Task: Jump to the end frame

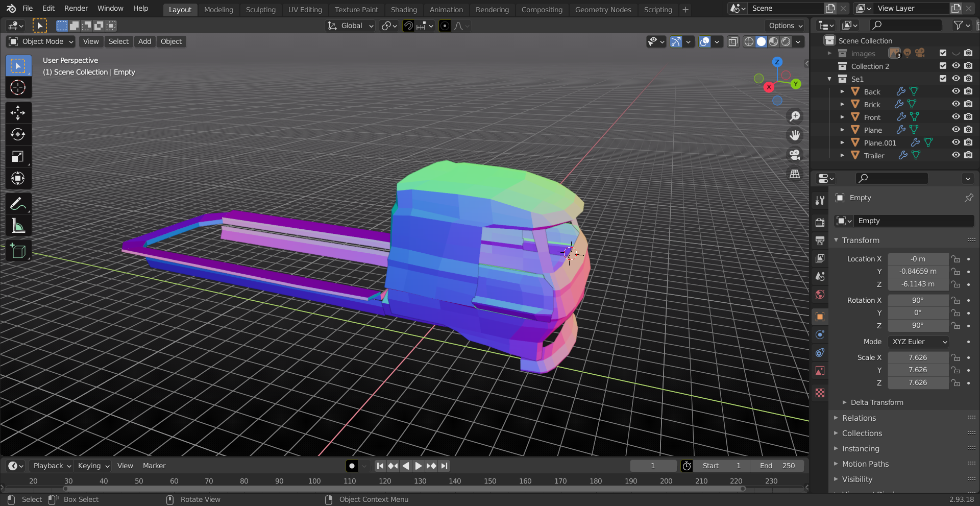Action: (x=445, y=466)
